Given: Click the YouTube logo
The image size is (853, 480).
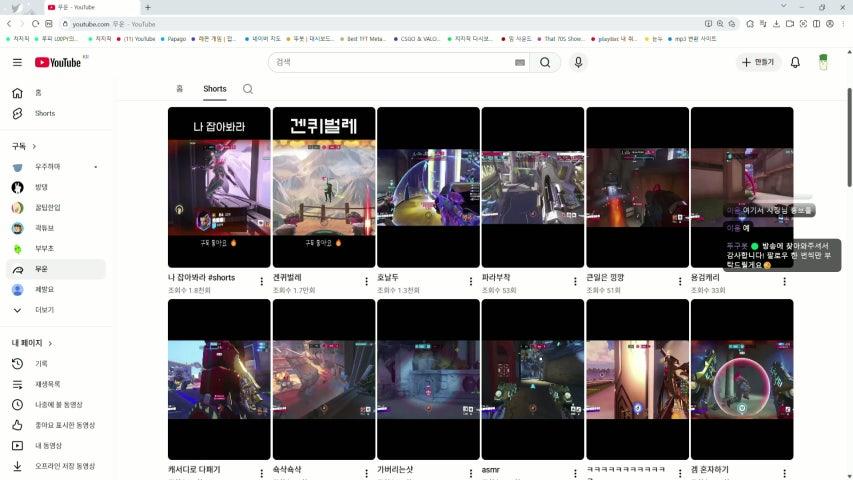Looking at the screenshot, I should tap(58, 62).
